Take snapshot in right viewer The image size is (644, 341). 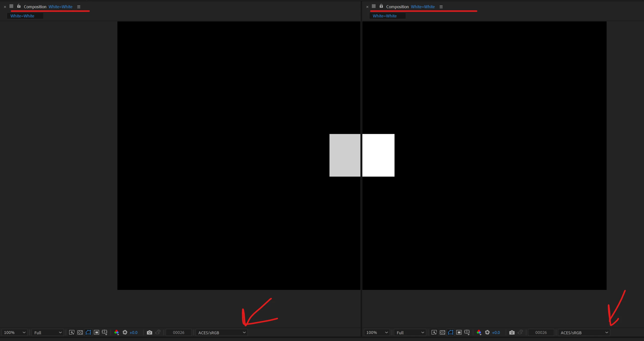coord(512,333)
